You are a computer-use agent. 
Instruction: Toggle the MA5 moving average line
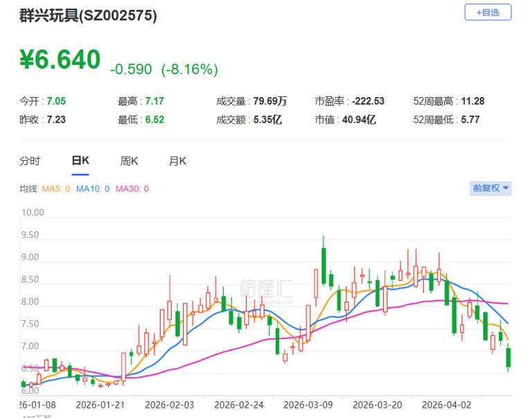(x=56, y=189)
